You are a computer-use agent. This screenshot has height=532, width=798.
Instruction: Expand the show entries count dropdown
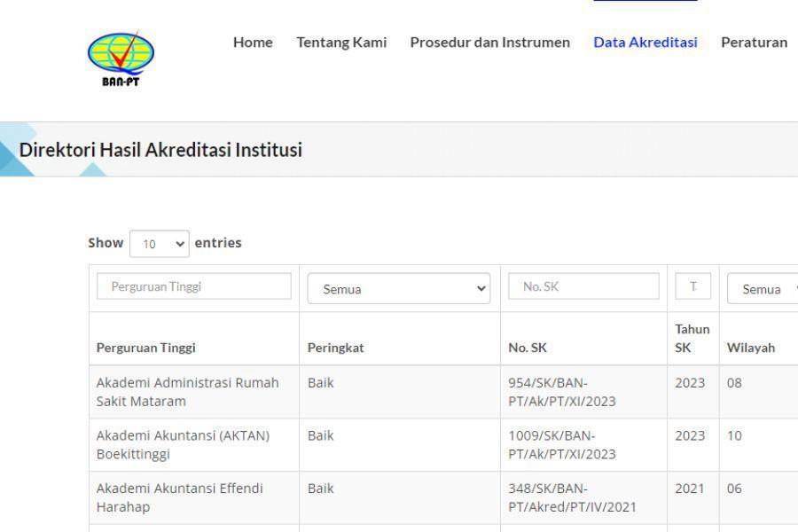pyautogui.click(x=160, y=244)
